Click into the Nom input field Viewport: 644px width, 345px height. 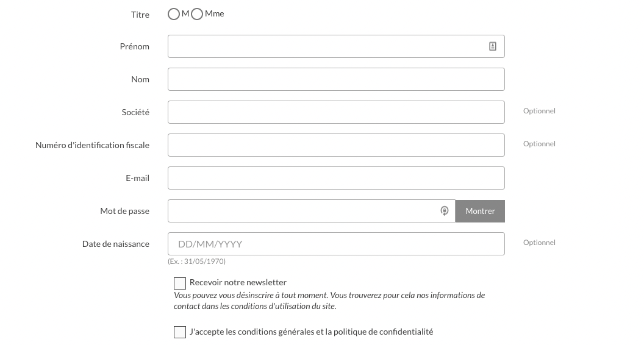pos(336,79)
